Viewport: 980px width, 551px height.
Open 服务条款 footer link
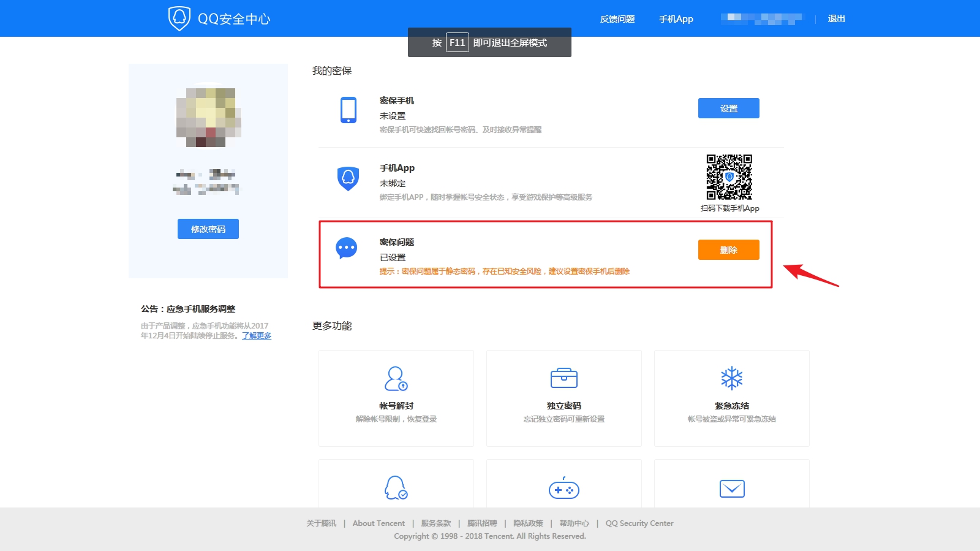click(436, 523)
